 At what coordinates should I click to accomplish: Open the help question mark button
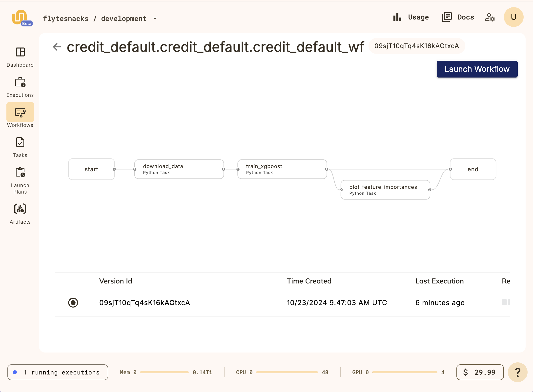[x=517, y=372]
